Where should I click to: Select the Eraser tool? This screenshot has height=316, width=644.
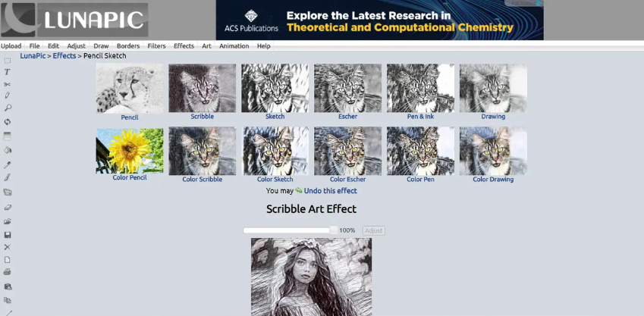click(8, 208)
